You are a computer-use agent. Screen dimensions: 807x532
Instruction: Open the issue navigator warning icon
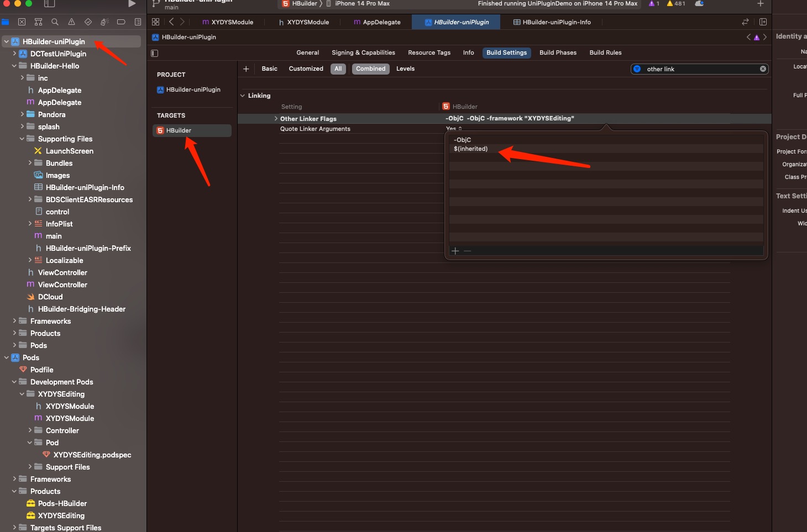pyautogui.click(x=71, y=22)
